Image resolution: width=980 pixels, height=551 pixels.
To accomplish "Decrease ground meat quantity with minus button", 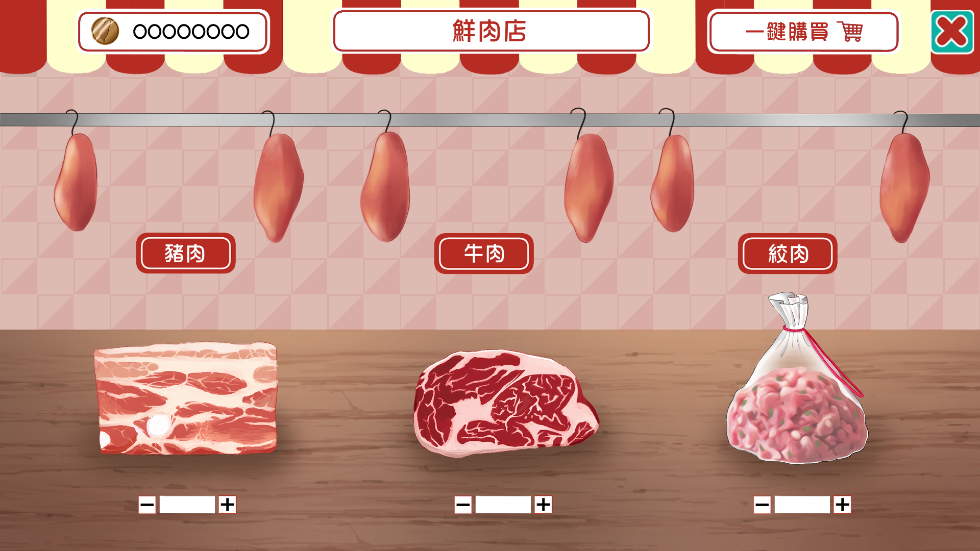I will click(x=762, y=505).
